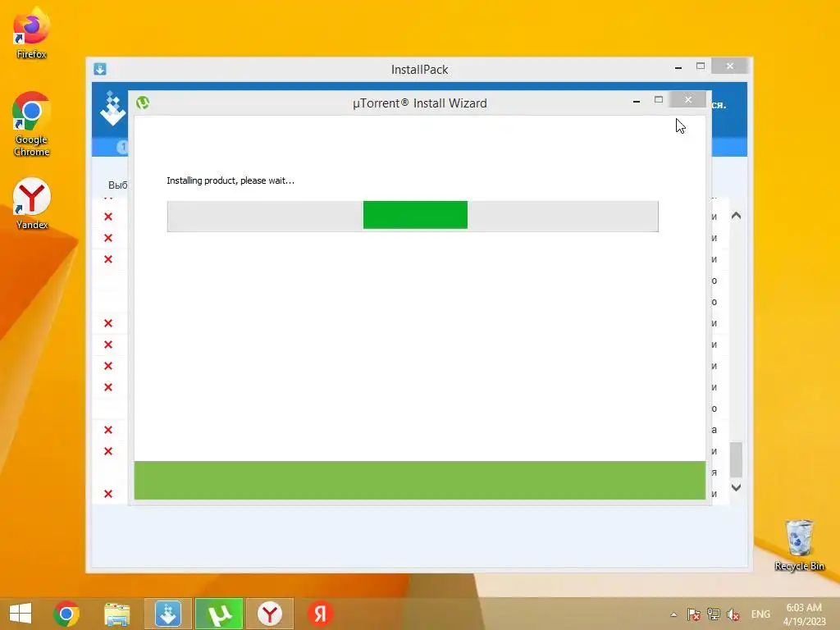Open the Google Chrome desktop shortcut
The height and width of the screenshot is (630, 840).
point(31,123)
